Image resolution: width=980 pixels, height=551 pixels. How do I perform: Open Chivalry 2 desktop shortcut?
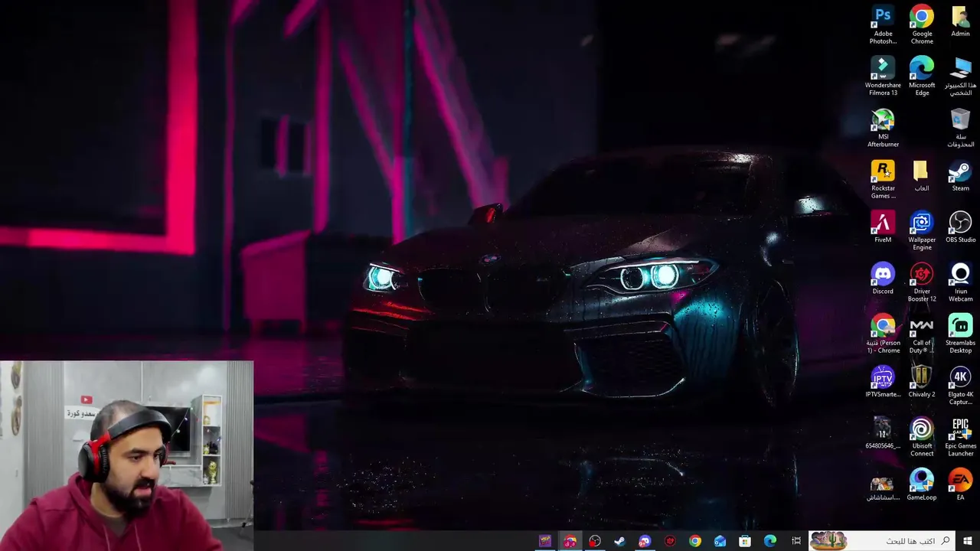922,382
